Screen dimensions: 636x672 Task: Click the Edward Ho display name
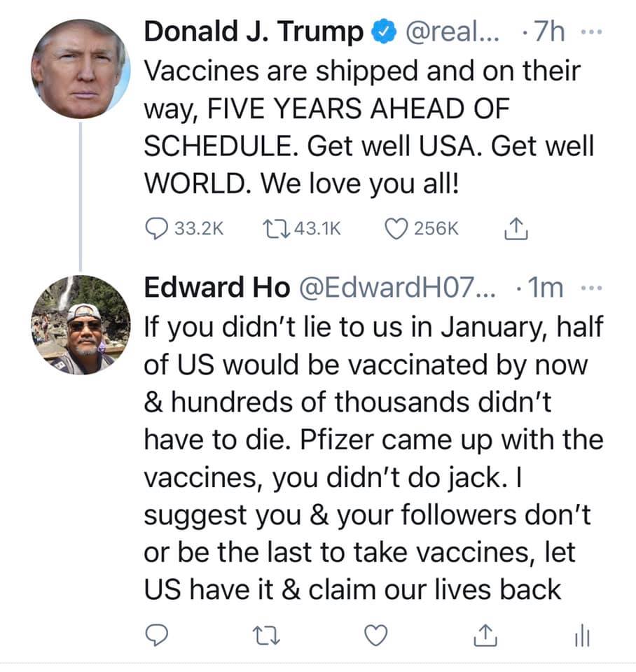216,287
